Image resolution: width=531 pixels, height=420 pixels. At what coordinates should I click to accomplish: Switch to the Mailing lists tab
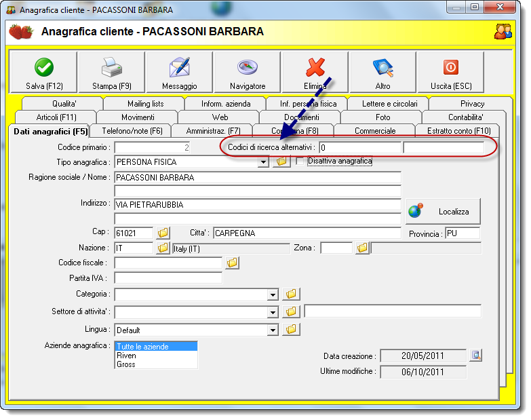coord(146,104)
